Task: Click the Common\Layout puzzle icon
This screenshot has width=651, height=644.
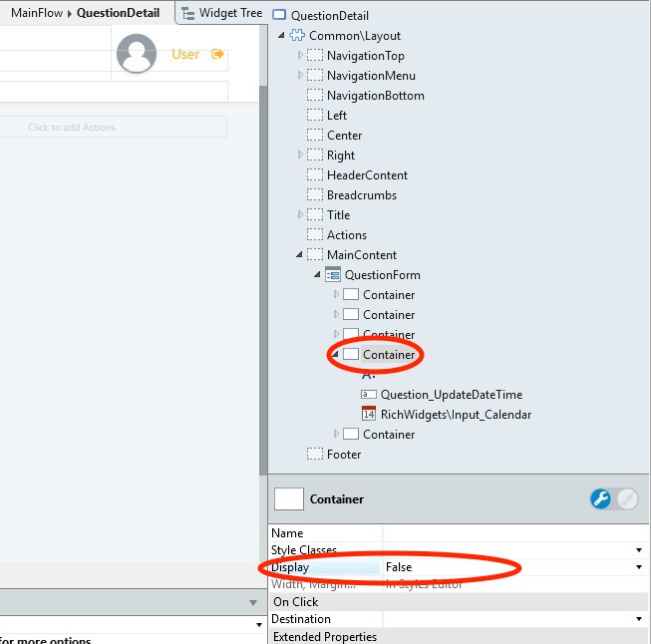Action: (x=297, y=35)
